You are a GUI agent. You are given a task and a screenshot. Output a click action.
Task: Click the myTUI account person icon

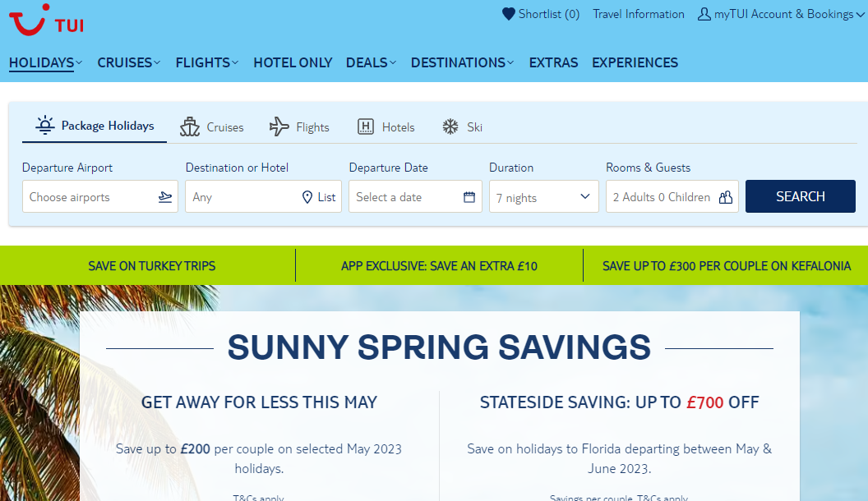tap(704, 14)
